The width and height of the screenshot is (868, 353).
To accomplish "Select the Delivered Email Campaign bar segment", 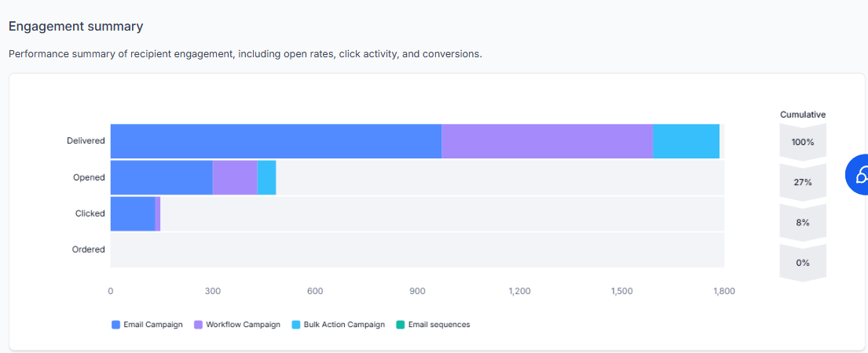I will [276, 141].
